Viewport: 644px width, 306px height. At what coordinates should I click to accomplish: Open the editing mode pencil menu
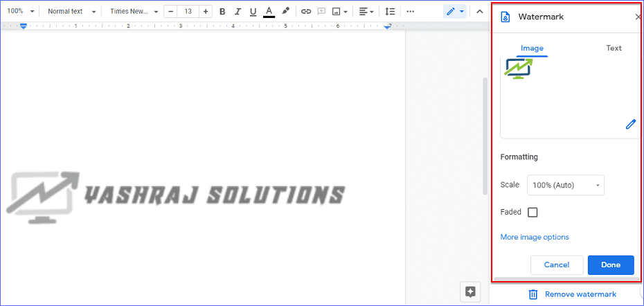tap(455, 12)
